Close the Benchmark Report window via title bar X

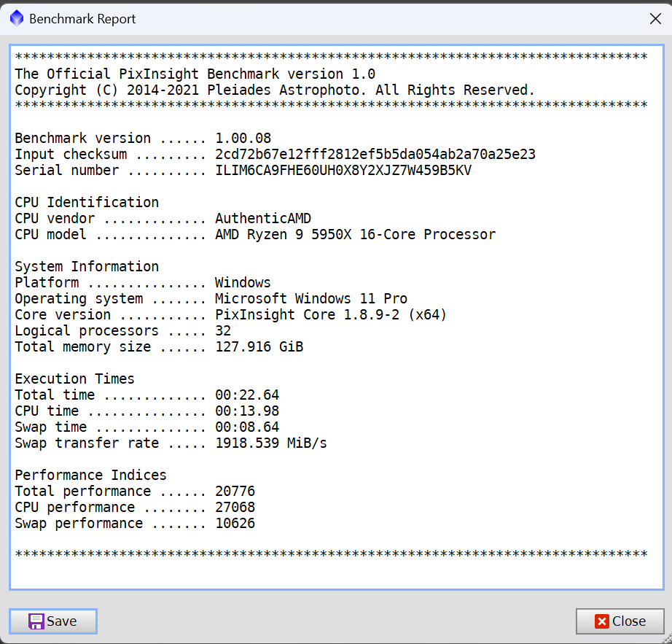pos(655,19)
